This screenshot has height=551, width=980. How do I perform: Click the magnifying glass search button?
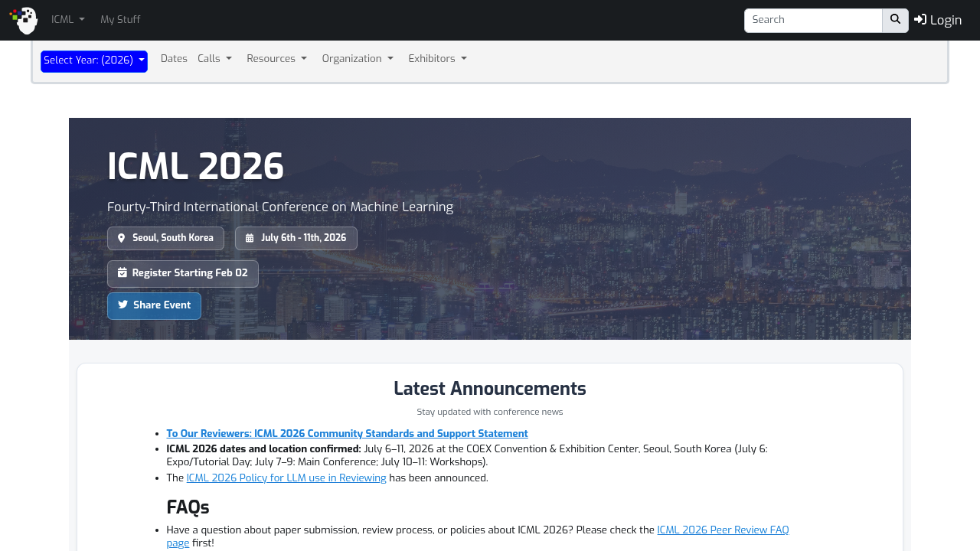click(x=895, y=20)
